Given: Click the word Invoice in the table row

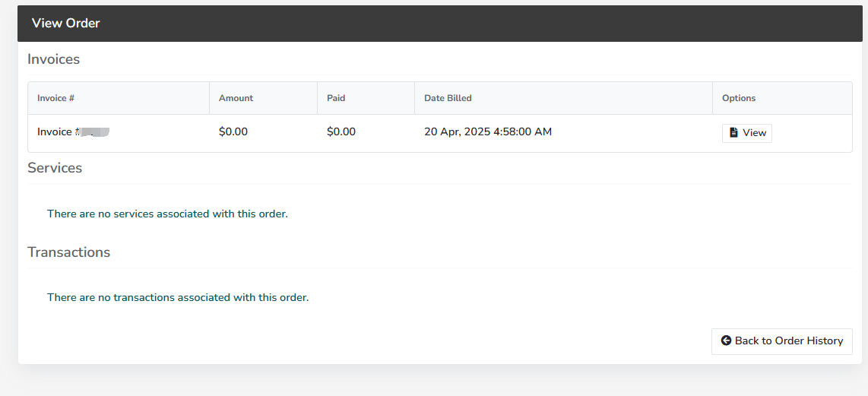Looking at the screenshot, I should tap(54, 131).
